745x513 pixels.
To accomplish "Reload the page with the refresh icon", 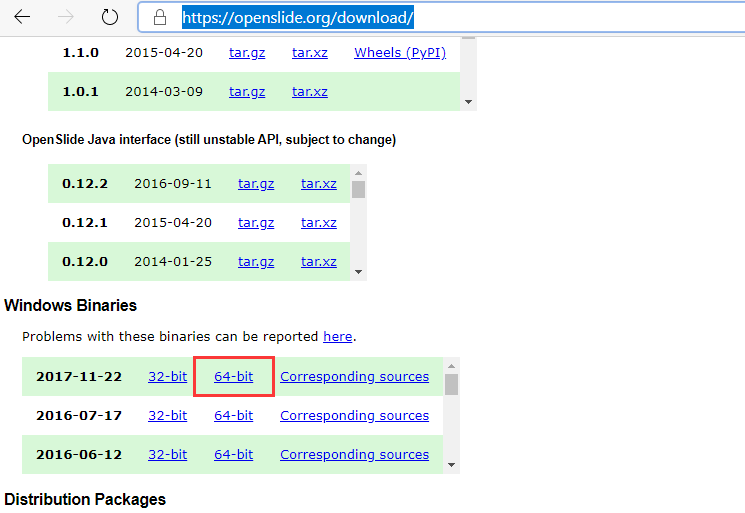I will [110, 17].
